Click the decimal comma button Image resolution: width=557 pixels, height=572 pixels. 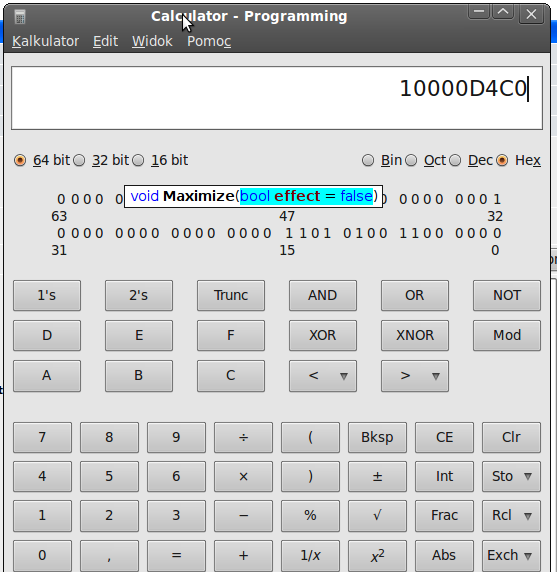tap(109, 556)
